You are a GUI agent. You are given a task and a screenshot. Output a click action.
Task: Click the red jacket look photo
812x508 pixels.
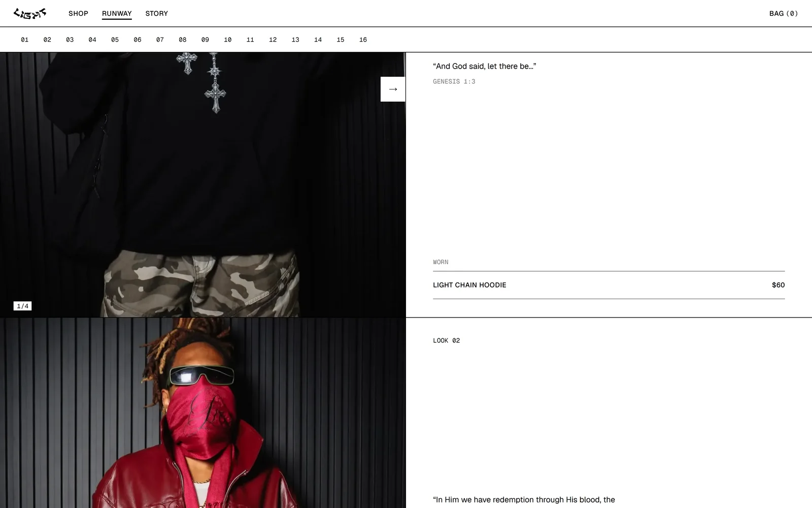click(x=203, y=413)
